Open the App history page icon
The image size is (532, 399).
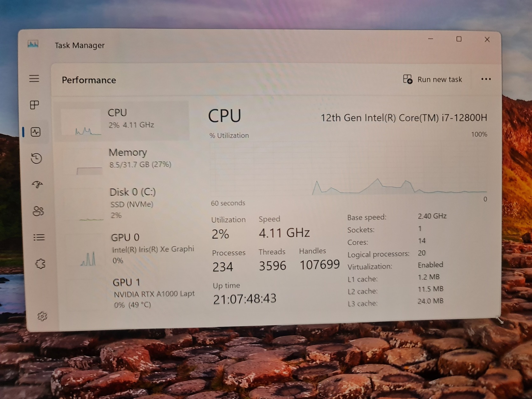tap(36, 158)
